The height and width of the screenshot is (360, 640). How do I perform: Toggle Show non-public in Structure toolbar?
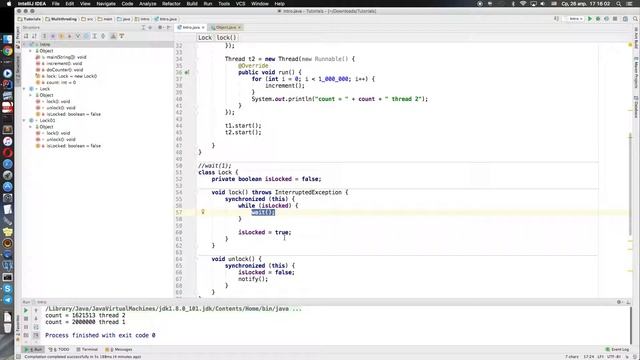pyautogui.click(x=69, y=36)
